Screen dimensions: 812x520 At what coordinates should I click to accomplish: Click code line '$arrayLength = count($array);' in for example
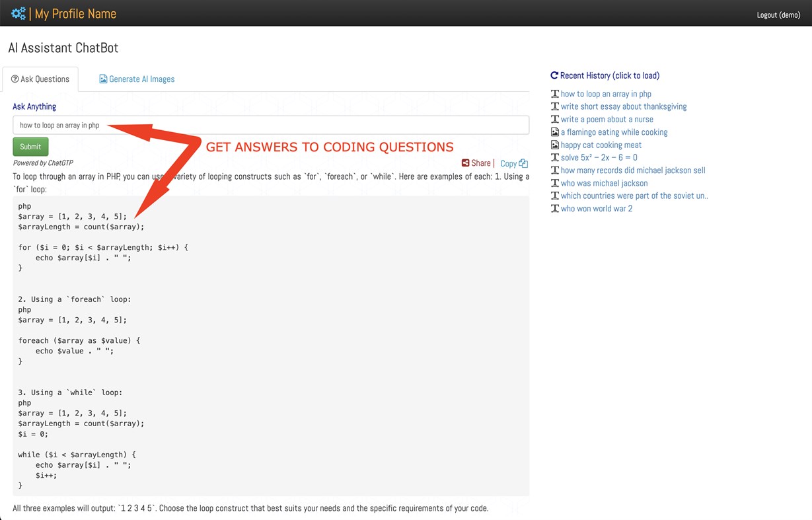(81, 227)
